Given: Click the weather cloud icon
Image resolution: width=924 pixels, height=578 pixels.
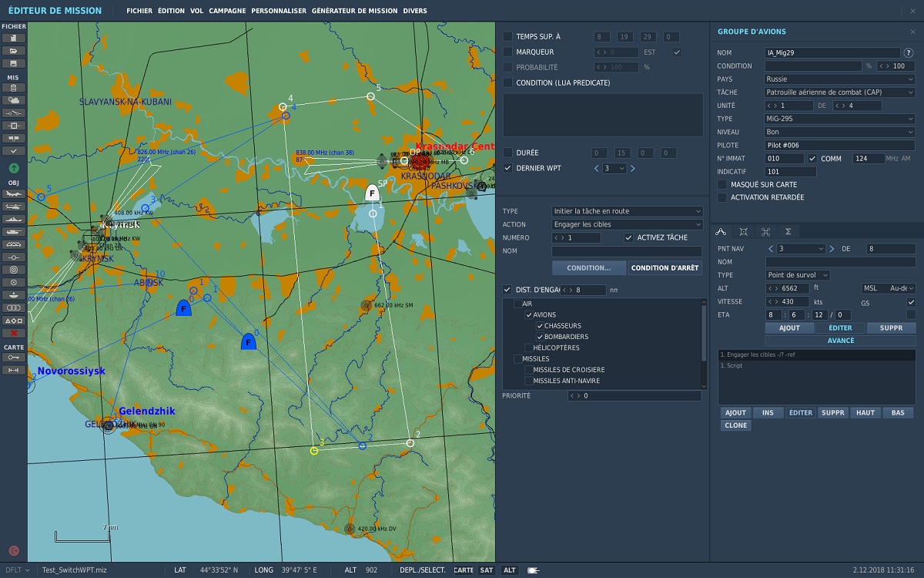Looking at the screenshot, I should pos(14,100).
